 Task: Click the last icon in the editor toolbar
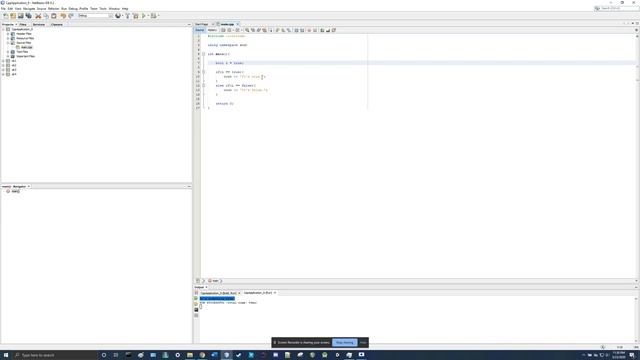[333, 30]
